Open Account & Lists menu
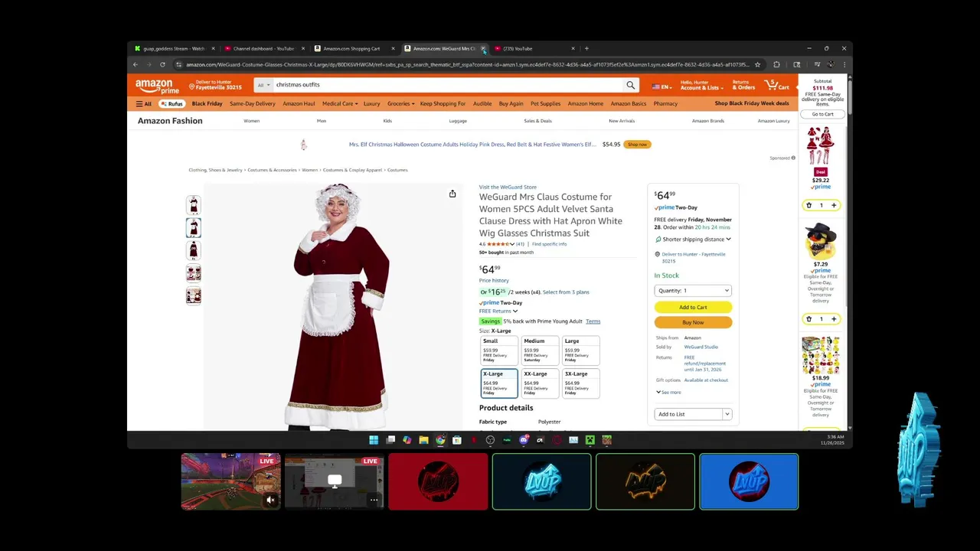This screenshot has height=551, width=980. (x=701, y=85)
